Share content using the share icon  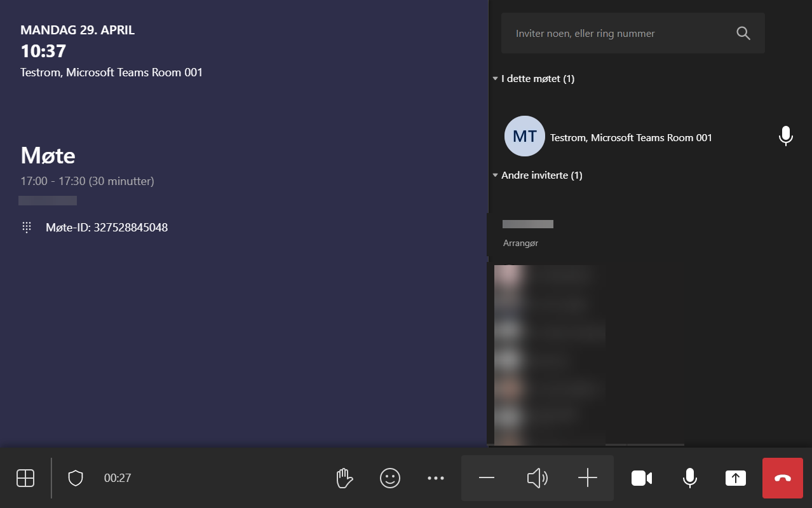click(x=736, y=478)
